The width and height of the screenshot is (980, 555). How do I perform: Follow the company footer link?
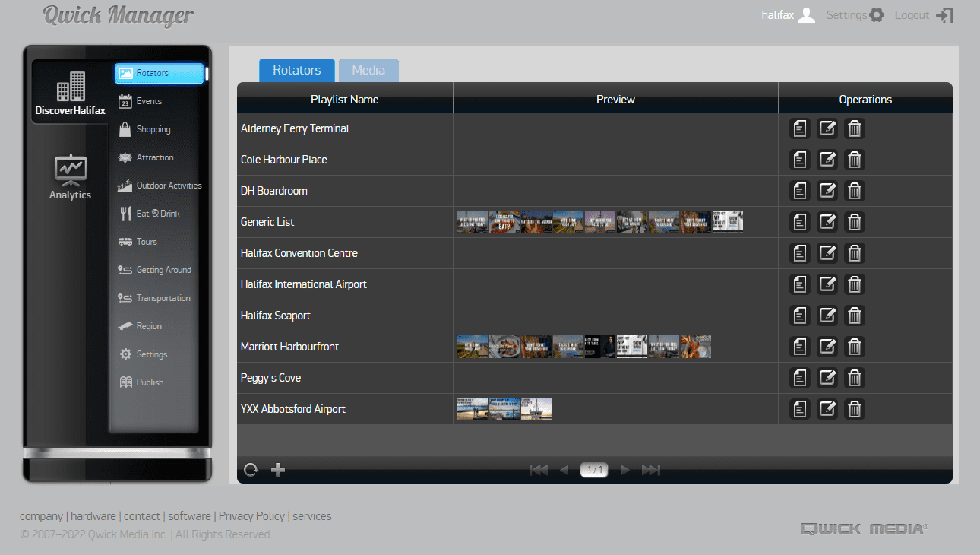(41, 516)
